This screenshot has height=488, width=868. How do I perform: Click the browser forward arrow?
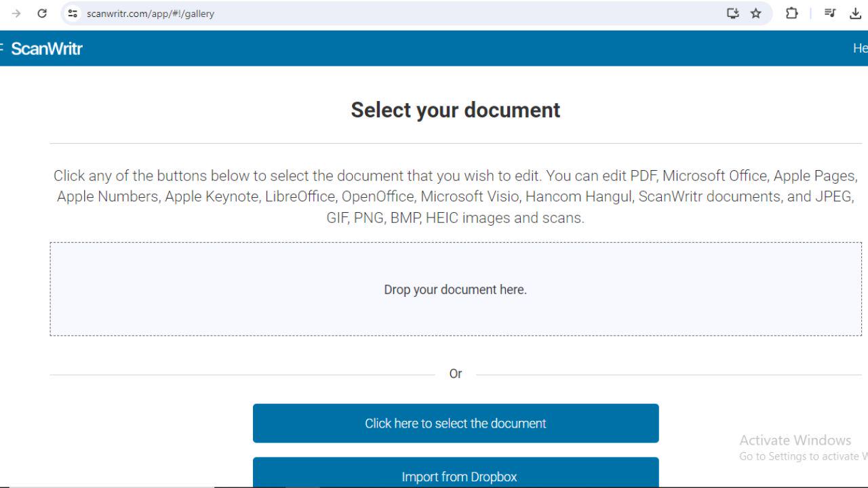click(16, 14)
